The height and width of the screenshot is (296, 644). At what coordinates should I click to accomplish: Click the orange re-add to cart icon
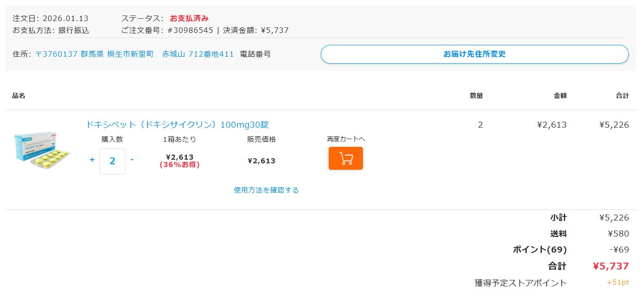click(x=346, y=158)
